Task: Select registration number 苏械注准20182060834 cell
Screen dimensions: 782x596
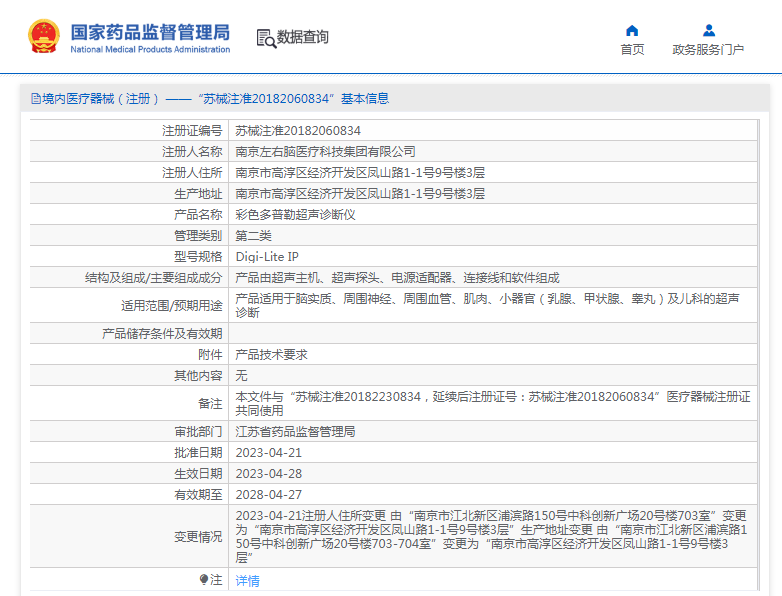Action: pos(298,131)
